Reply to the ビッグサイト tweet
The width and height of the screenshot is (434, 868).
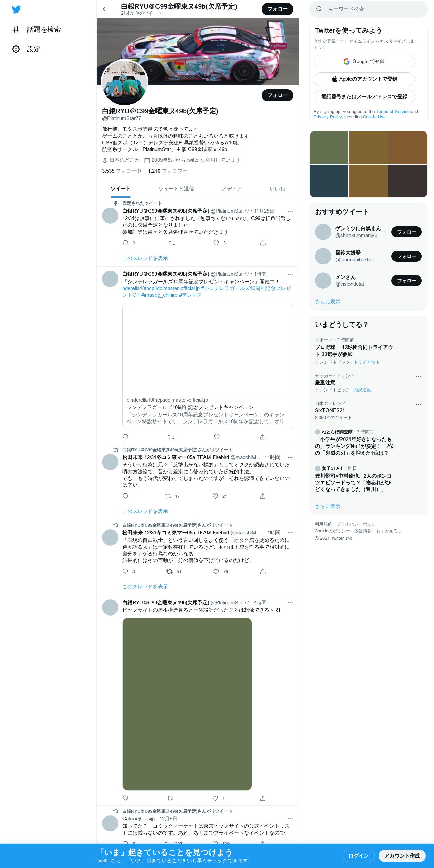tap(125, 798)
